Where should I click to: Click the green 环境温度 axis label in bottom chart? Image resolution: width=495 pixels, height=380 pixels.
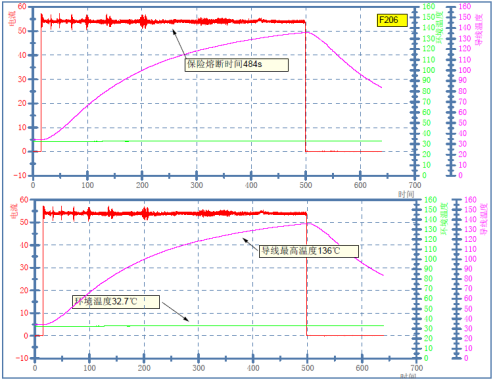[x=445, y=219]
